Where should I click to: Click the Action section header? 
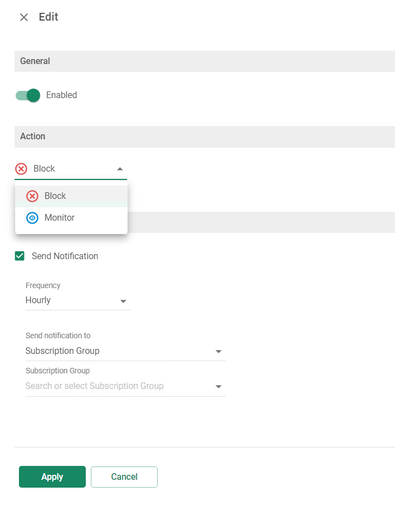(x=205, y=137)
